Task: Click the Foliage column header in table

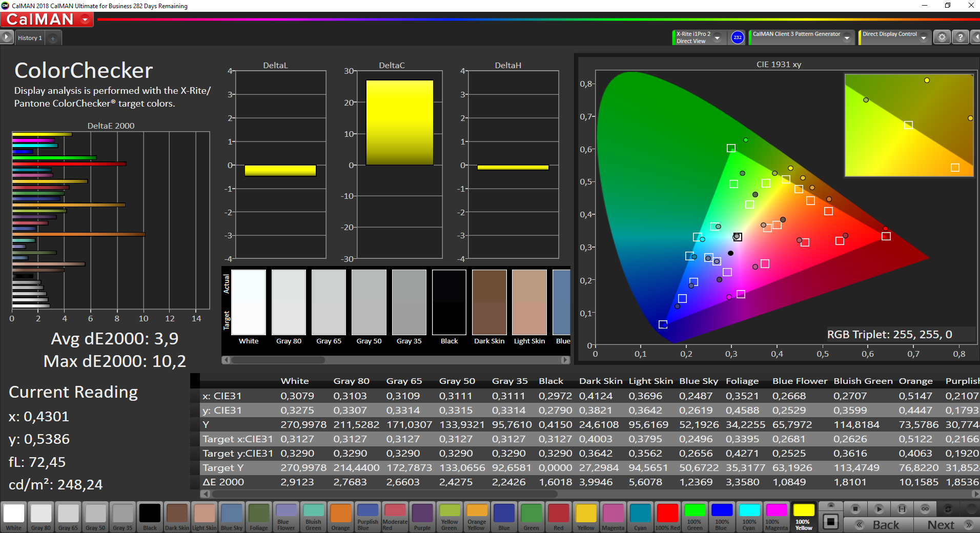Action: 742,381
